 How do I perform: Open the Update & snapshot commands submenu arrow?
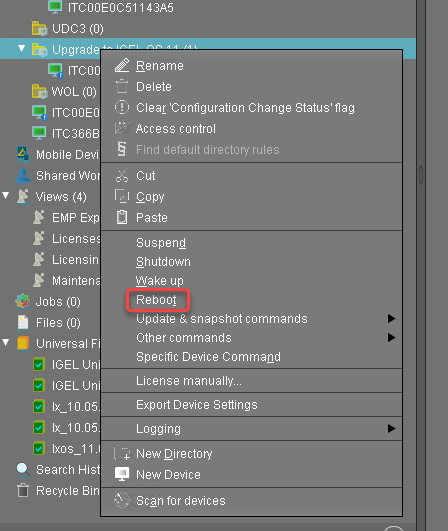(x=391, y=318)
